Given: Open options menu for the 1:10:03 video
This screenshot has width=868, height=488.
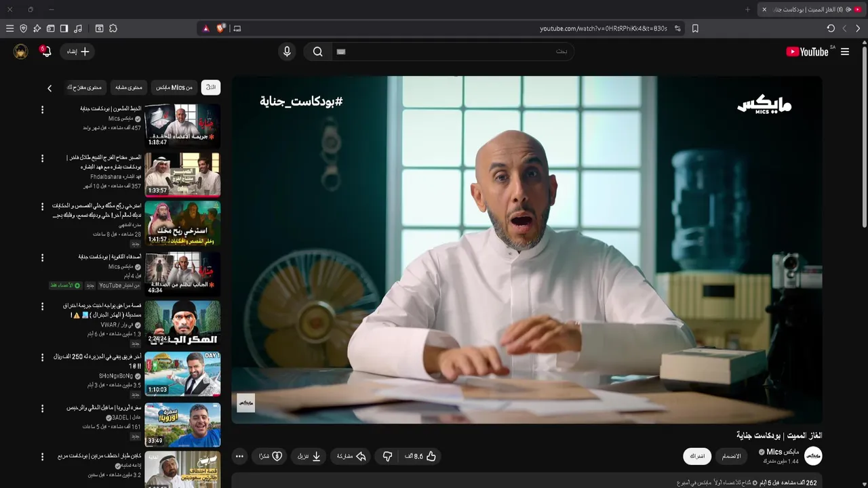Looking at the screenshot, I should (x=42, y=357).
